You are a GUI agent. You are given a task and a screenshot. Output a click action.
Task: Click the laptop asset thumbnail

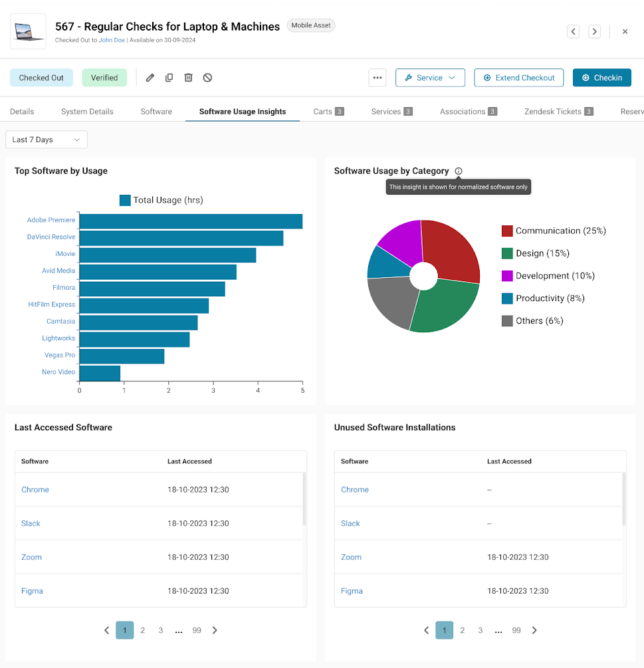click(28, 31)
